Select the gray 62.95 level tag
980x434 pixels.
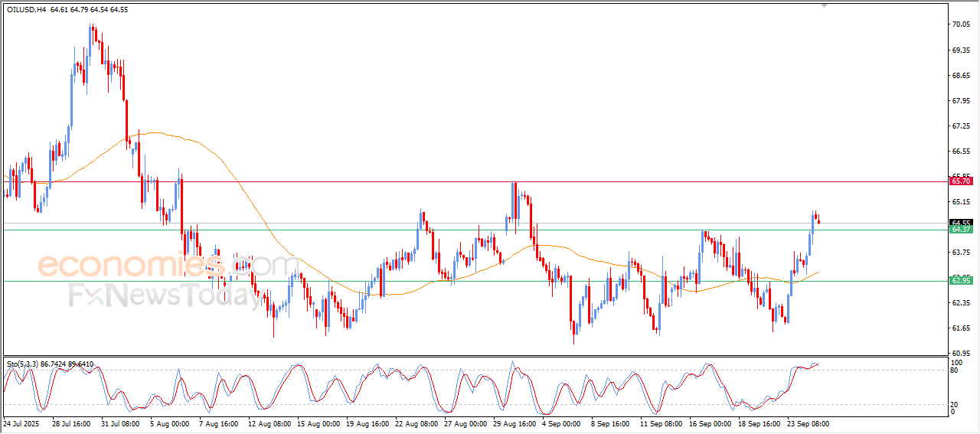click(960, 281)
